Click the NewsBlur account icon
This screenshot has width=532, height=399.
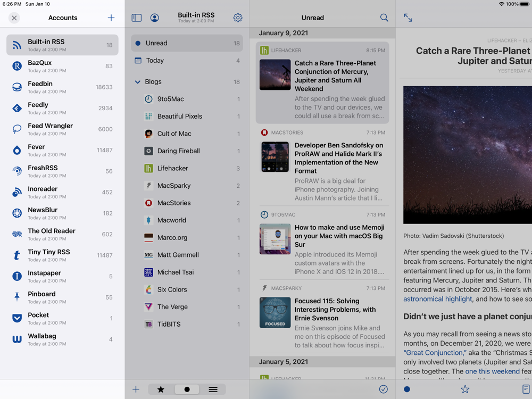click(17, 213)
